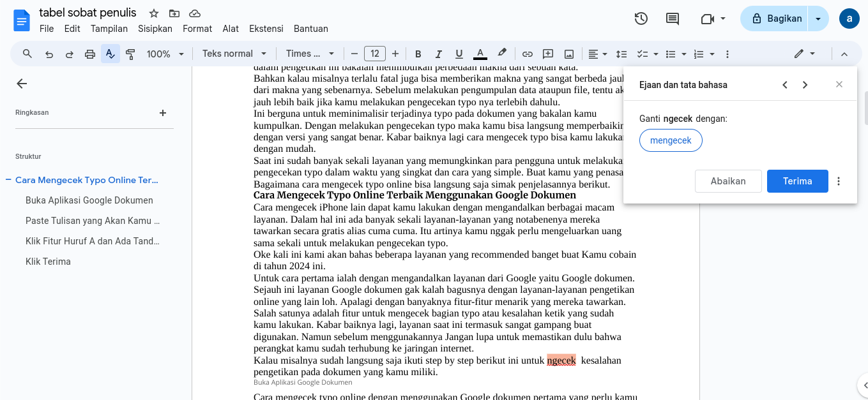Add a summary with the plus icon

click(163, 113)
